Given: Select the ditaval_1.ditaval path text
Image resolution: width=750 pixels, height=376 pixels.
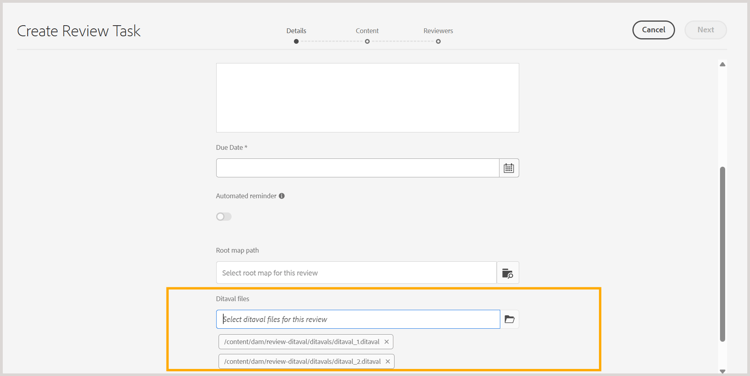Looking at the screenshot, I should tap(301, 342).
